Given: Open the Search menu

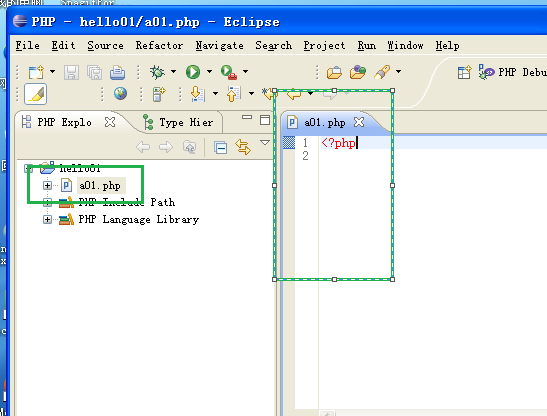Looking at the screenshot, I should pyautogui.click(x=274, y=46).
